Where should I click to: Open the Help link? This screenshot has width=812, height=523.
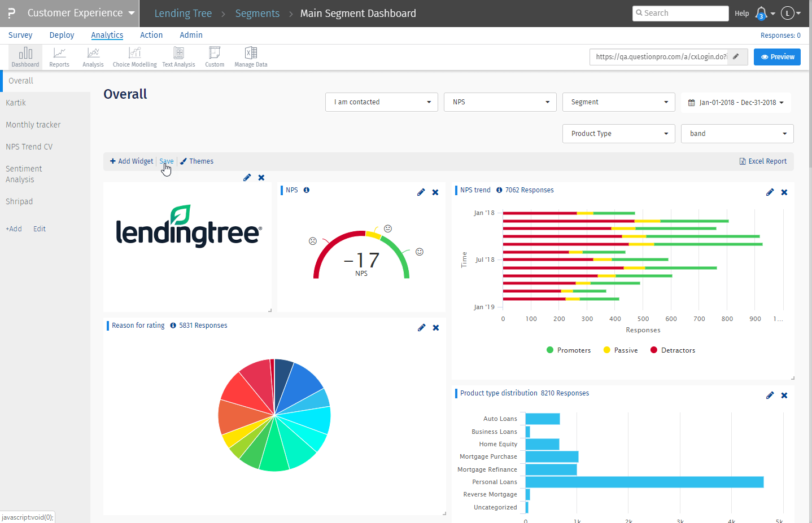point(742,14)
